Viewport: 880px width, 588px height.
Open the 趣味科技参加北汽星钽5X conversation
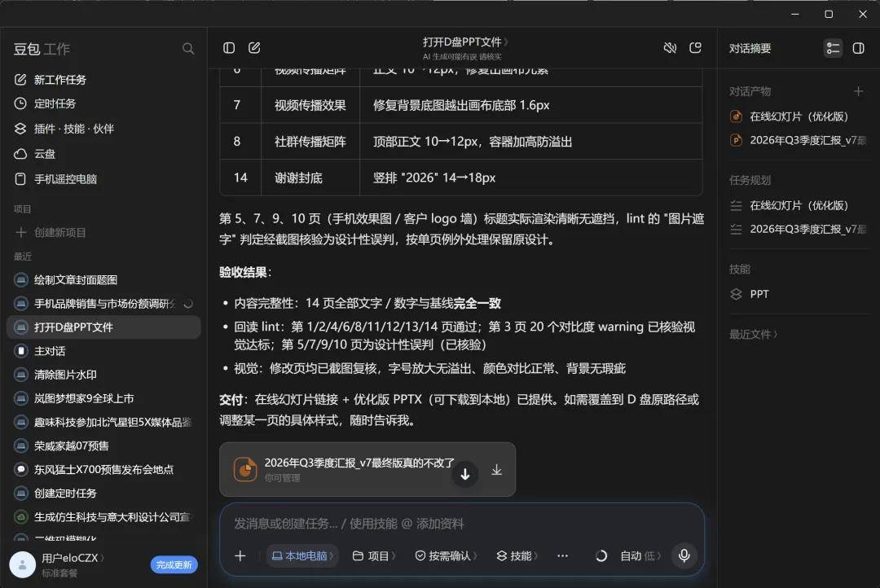(x=103, y=422)
